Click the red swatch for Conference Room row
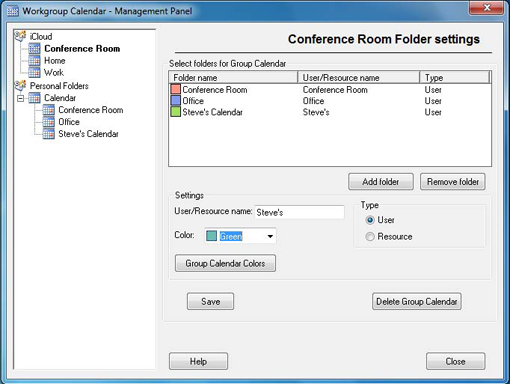The image size is (510, 384). tap(175, 89)
